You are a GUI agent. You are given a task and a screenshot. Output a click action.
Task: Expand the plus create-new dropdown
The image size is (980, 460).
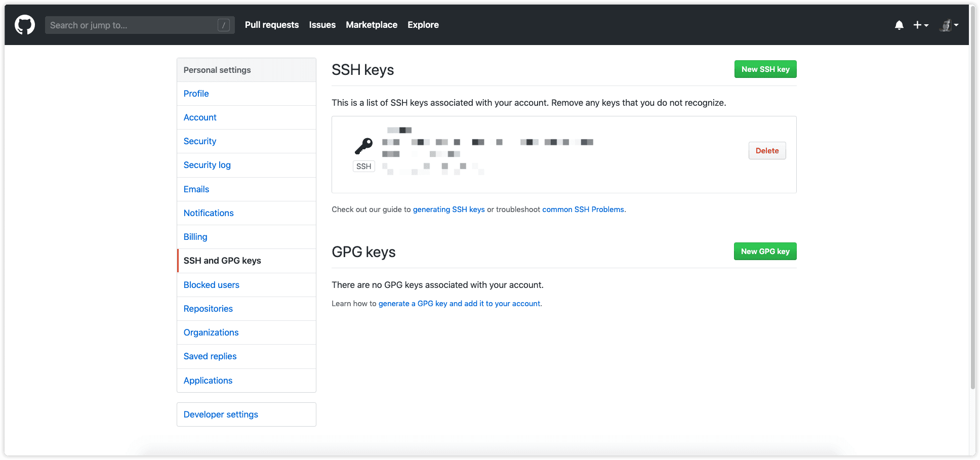921,25
